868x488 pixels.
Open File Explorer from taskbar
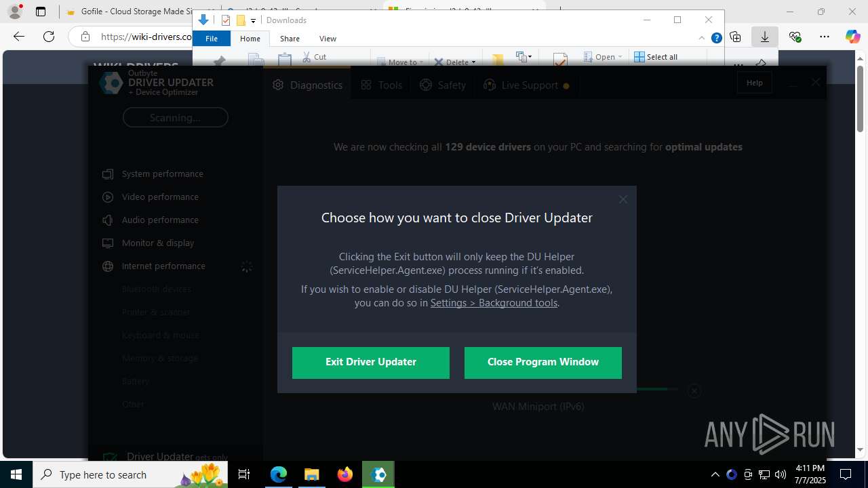click(311, 474)
